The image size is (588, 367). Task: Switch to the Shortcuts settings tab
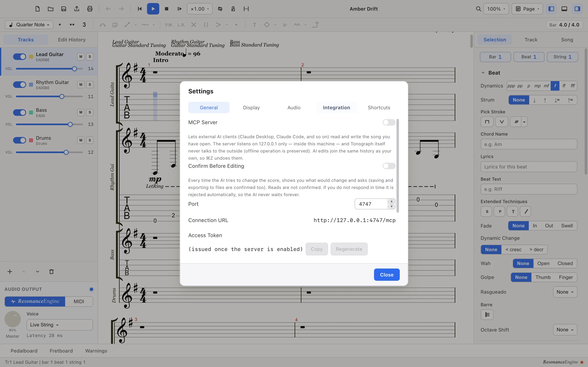[x=379, y=107]
